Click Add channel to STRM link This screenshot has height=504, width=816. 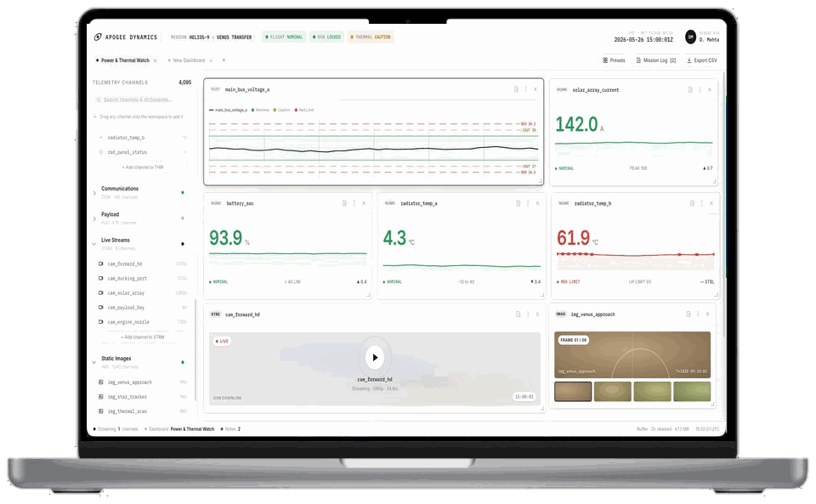tap(143, 337)
